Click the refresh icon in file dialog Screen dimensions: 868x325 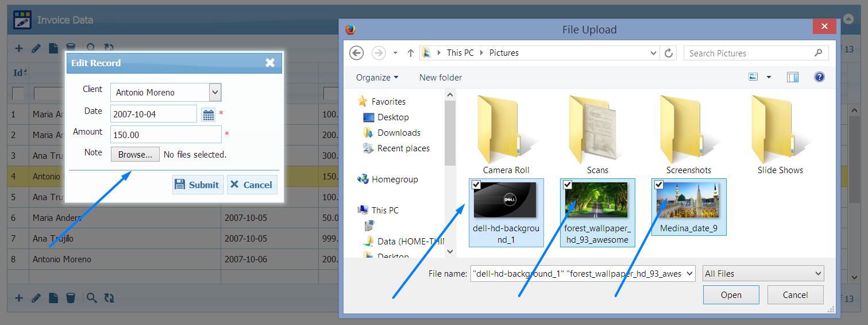[669, 53]
